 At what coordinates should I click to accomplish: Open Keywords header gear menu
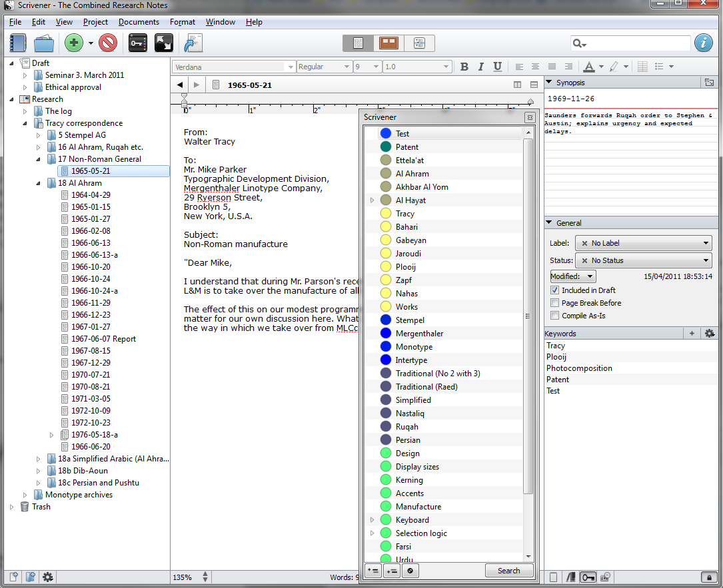point(710,333)
